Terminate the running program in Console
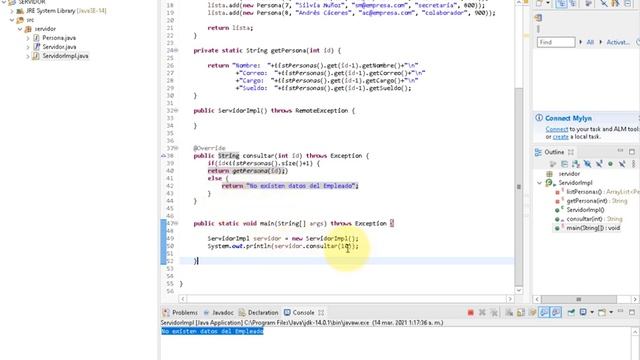Screen dimensions: 640x360 tap(471, 313)
